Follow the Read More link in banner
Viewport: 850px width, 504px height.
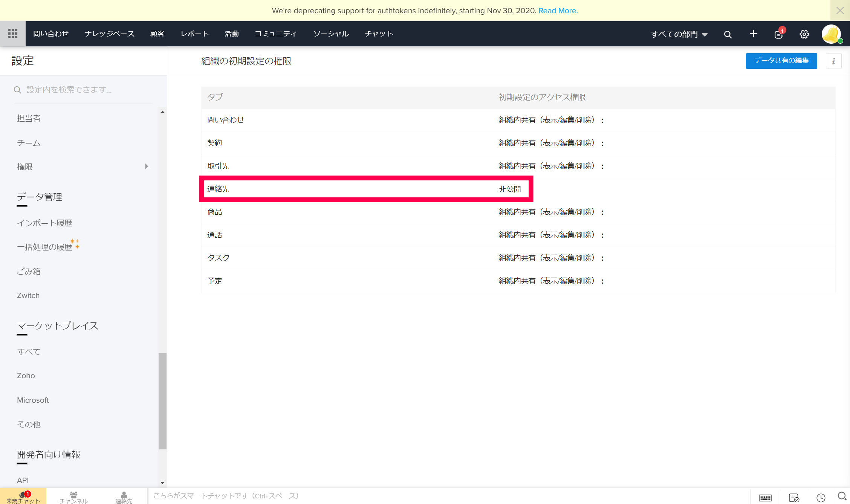[558, 11]
